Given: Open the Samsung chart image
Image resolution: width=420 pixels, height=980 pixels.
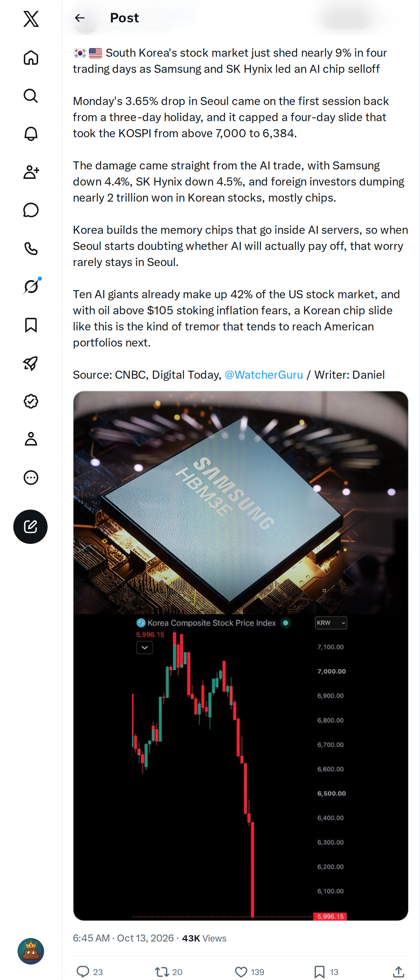Looking at the screenshot, I should pos(240,656).
